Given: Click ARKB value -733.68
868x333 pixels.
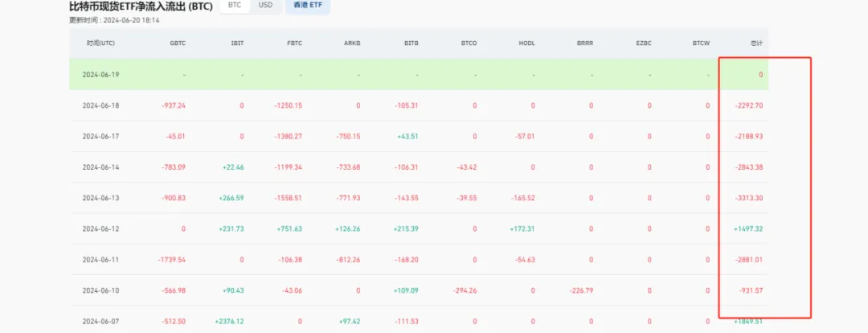Looking at the screenshot, I should 349,166.
